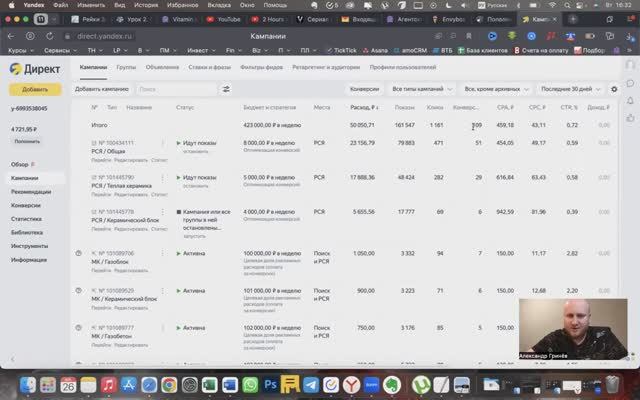640x400 pixels.
Task: Open Evernote from the Dock
Action: 392,385
